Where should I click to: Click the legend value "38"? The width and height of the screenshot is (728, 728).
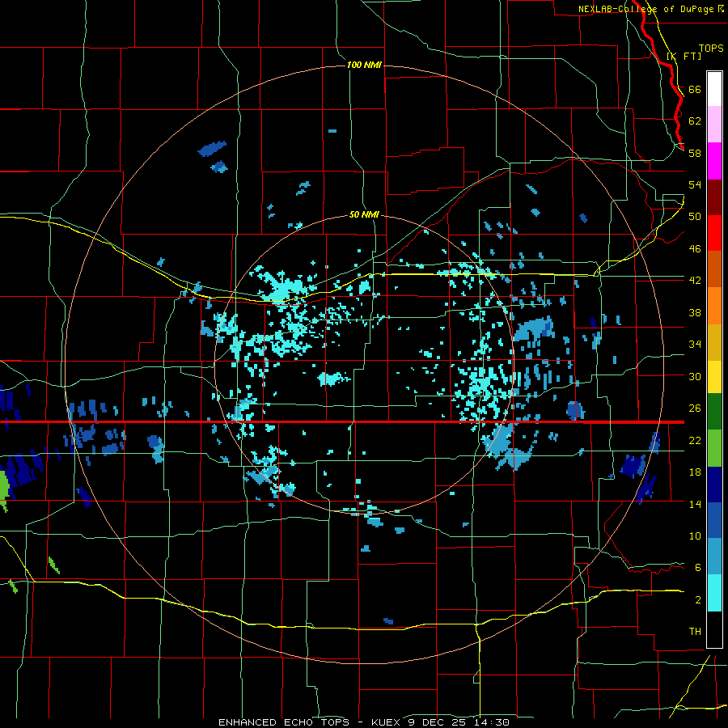pos(695,312)
